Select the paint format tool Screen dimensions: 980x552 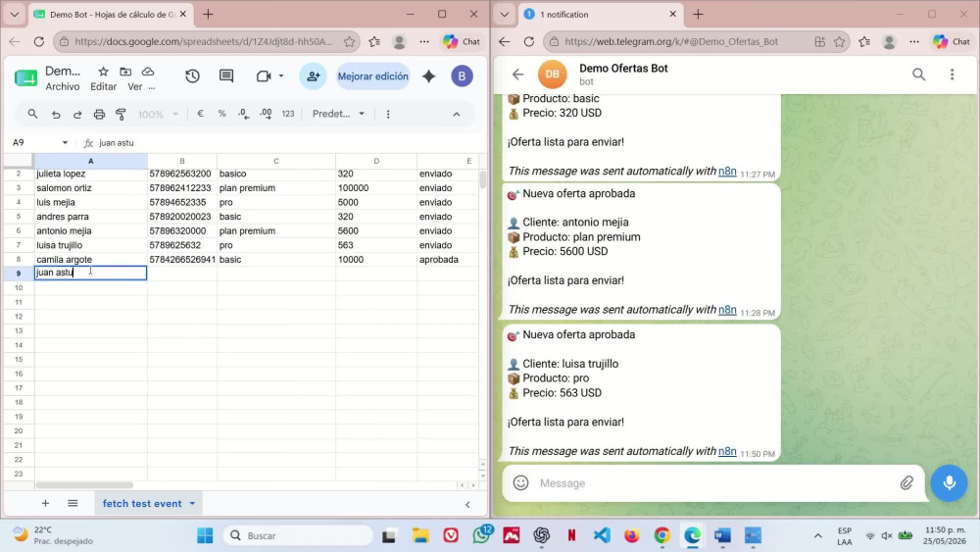[x=121, y=114]
